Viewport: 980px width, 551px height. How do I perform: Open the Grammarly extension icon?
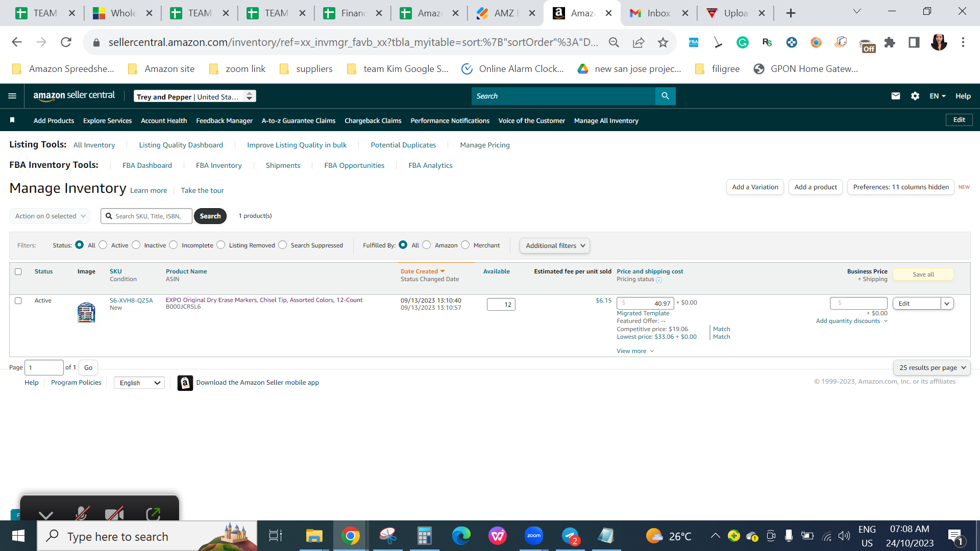[743, 43]
